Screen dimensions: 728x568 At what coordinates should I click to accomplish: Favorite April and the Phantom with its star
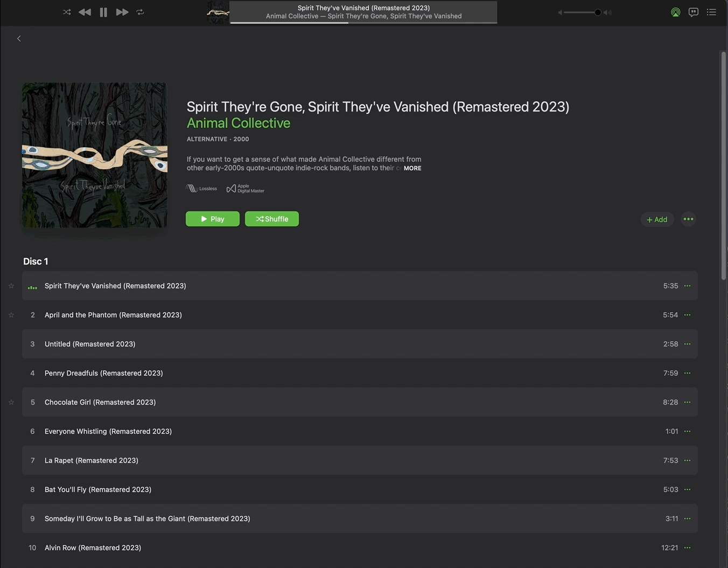tap(11, 315)
